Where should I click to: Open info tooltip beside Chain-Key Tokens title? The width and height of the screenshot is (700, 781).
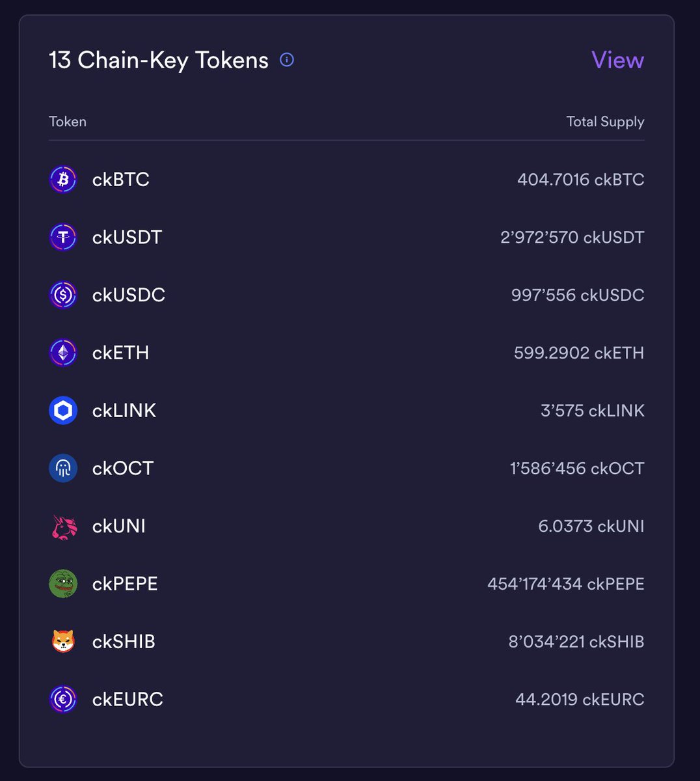tap(287, 60)
